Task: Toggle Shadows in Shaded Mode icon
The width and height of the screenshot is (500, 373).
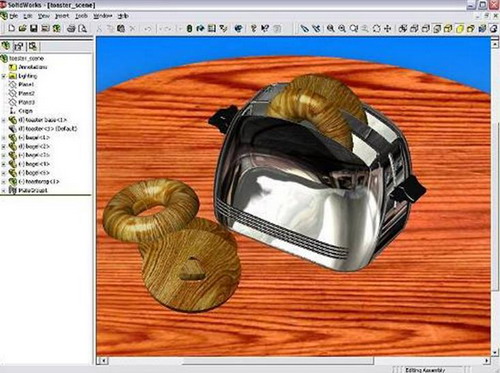Action: coord(471,29)
